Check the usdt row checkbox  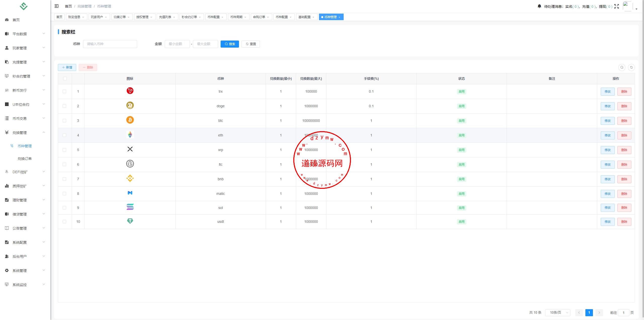(x=64, y=222)
